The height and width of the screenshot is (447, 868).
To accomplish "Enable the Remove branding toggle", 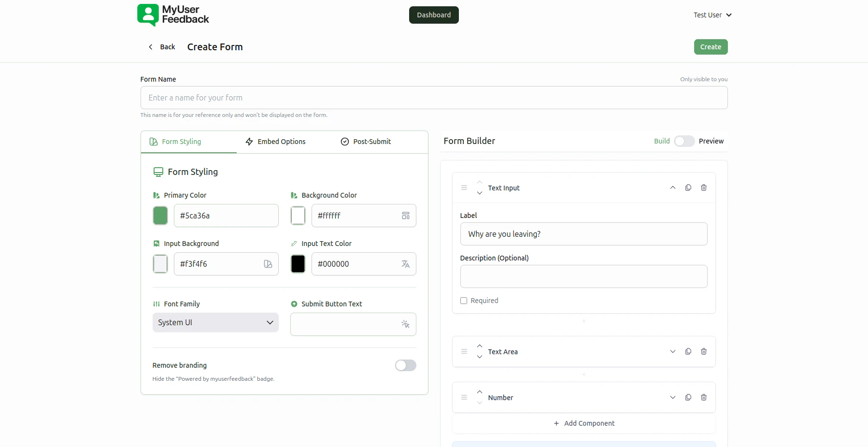I will point(405,365).
